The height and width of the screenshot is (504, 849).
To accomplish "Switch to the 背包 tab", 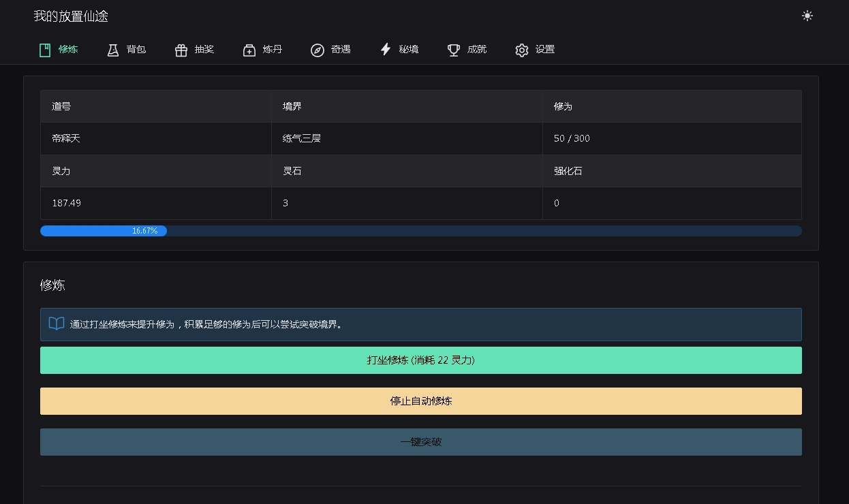I will (x=136, y=50).
